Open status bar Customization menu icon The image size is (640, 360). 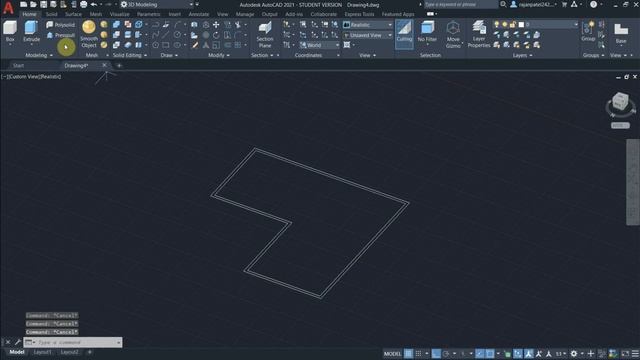[635, 353]
